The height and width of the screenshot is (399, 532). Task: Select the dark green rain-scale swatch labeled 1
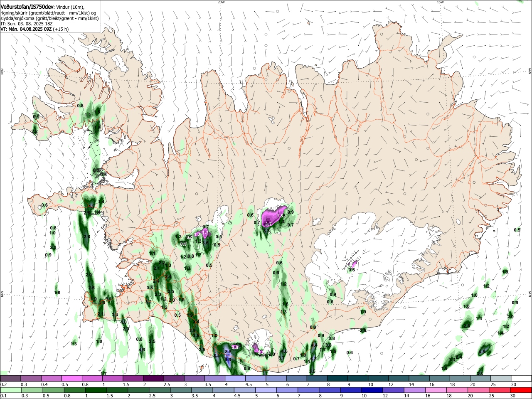(x=95, y=390)
